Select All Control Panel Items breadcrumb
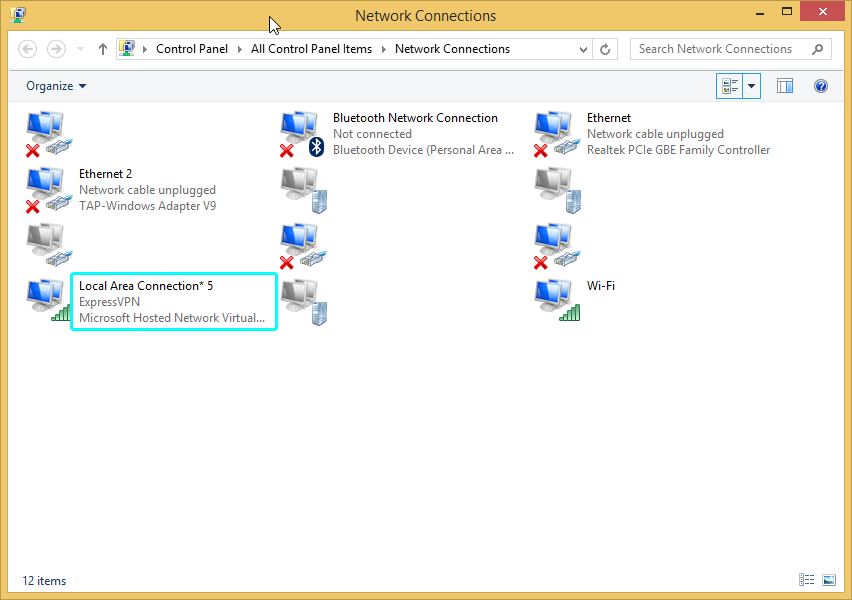 point(311,49)
